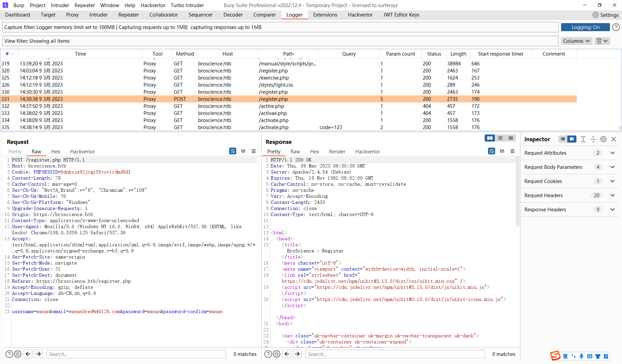The image size is (622, 364).
Task: Click the response pane vertical scrollbar
Action: 518,191
